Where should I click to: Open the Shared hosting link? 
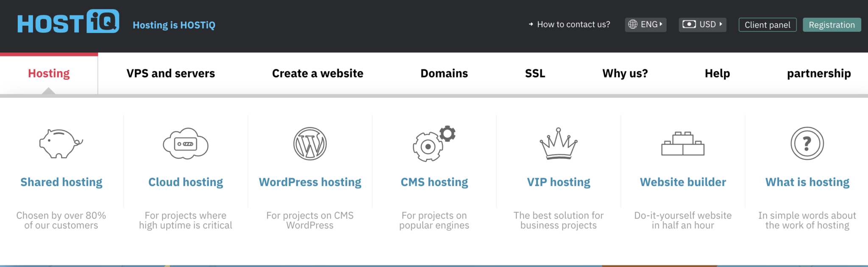click(61, 182)
